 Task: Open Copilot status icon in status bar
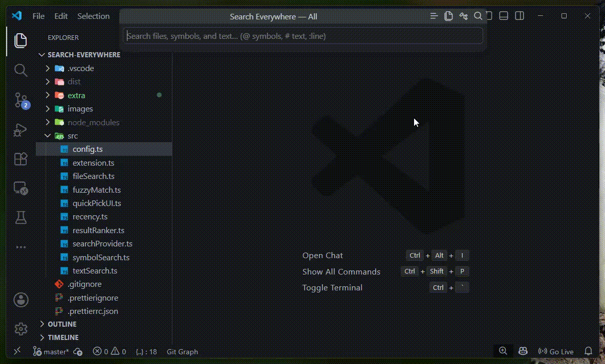pos(523,351)
